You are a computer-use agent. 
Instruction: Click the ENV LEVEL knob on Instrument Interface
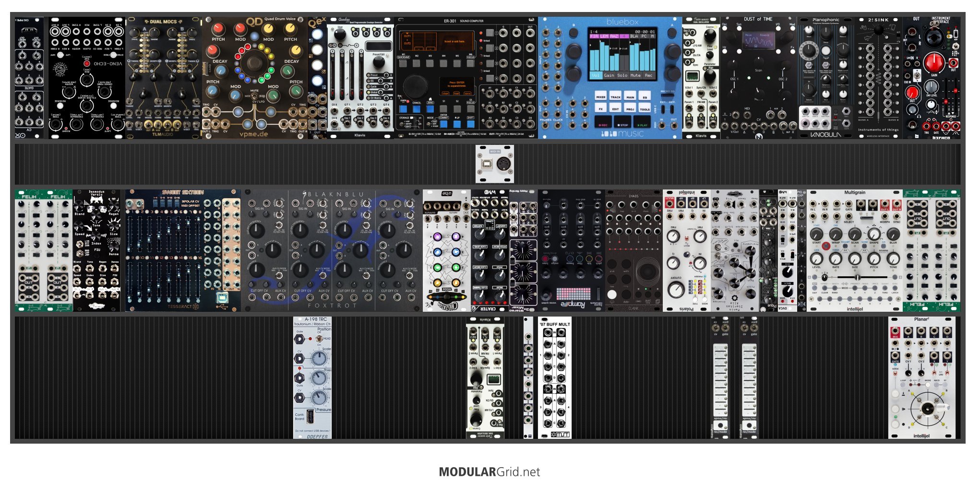point(932,87)
